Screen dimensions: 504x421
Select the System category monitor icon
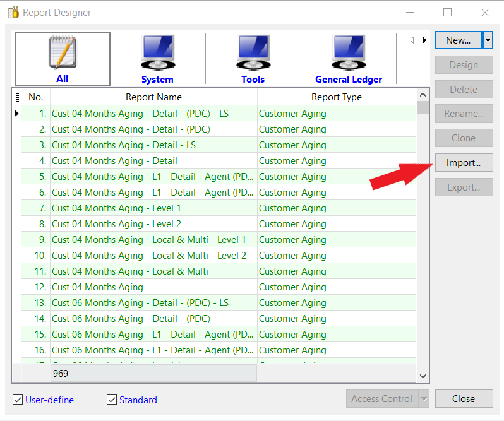point(157,53)
